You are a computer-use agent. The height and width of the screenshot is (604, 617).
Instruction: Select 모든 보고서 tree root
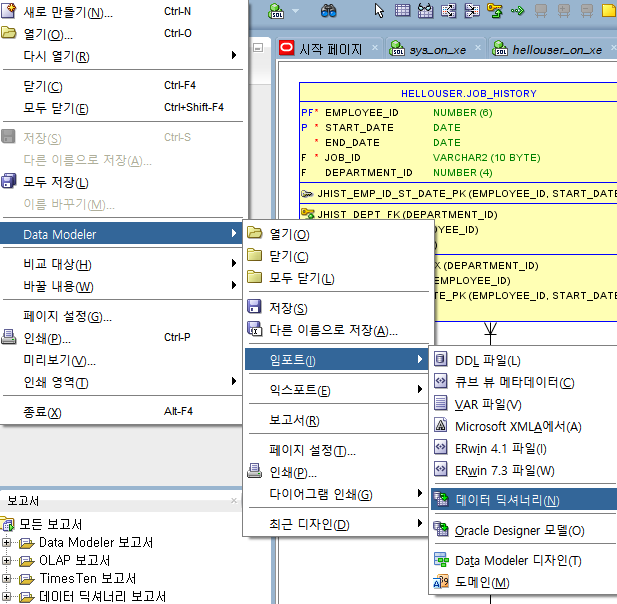click(50, 524)
